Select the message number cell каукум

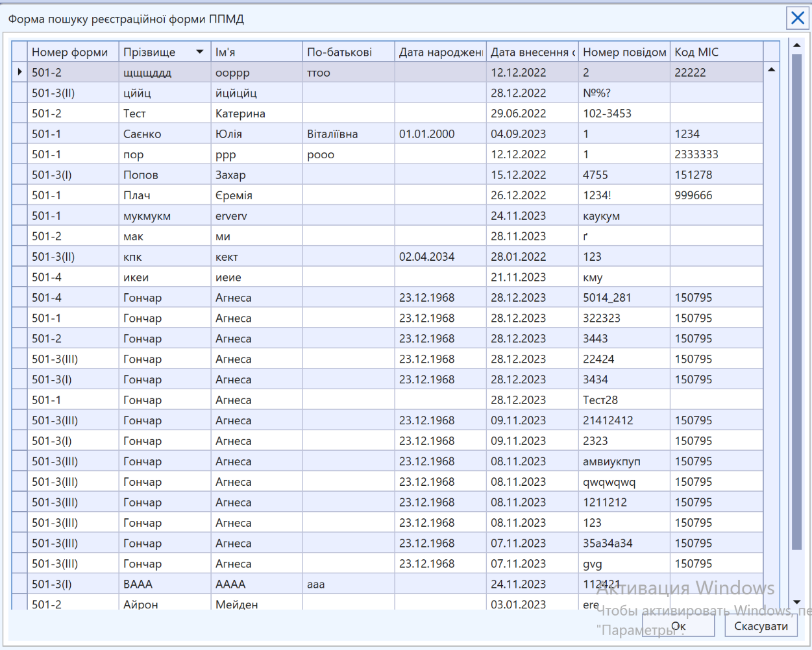[x=624, y=216]
